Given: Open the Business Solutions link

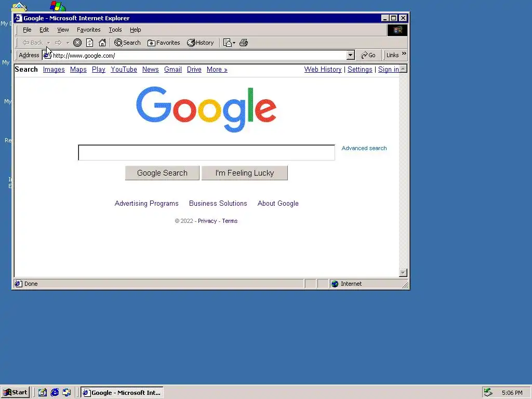Looking at the screenshot, I should coord(218,204).
